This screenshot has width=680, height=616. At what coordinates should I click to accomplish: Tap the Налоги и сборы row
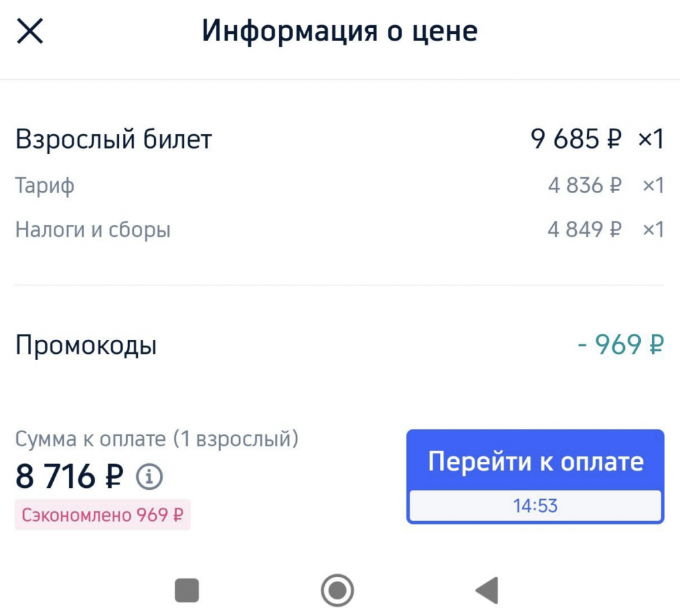tap(339, 229)
